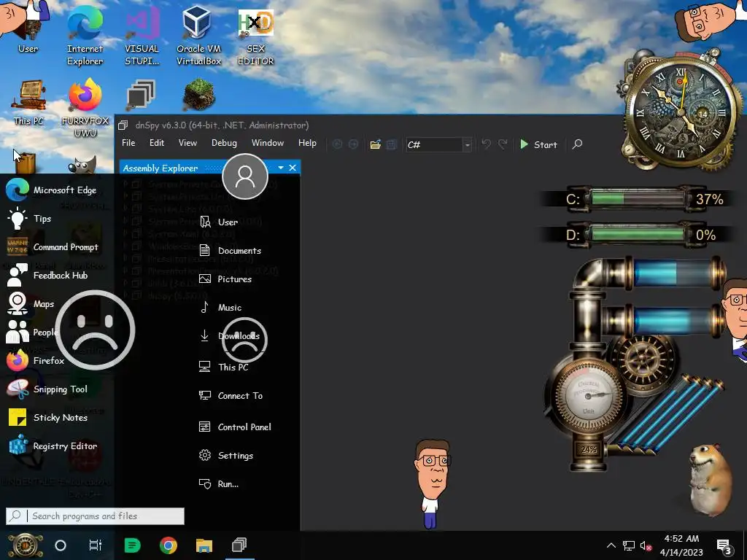Close the Assembly Explorer panel
Image resolution: width=747 pixels, height=560 pixels.
tap(293, 168)
